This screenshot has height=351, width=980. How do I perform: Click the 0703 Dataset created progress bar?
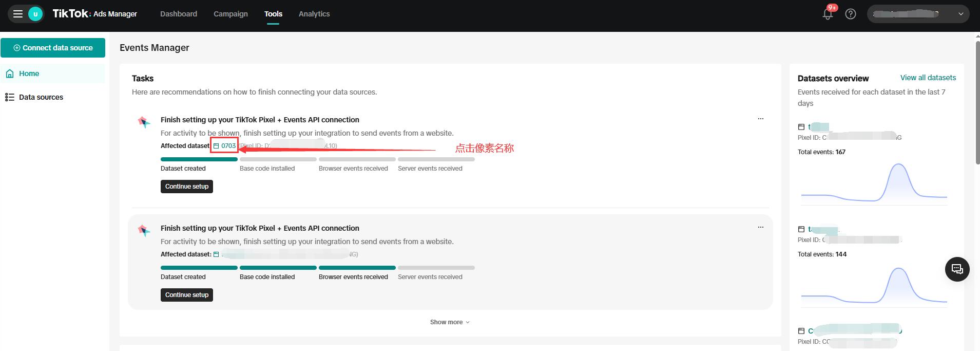tap(199, 159)
